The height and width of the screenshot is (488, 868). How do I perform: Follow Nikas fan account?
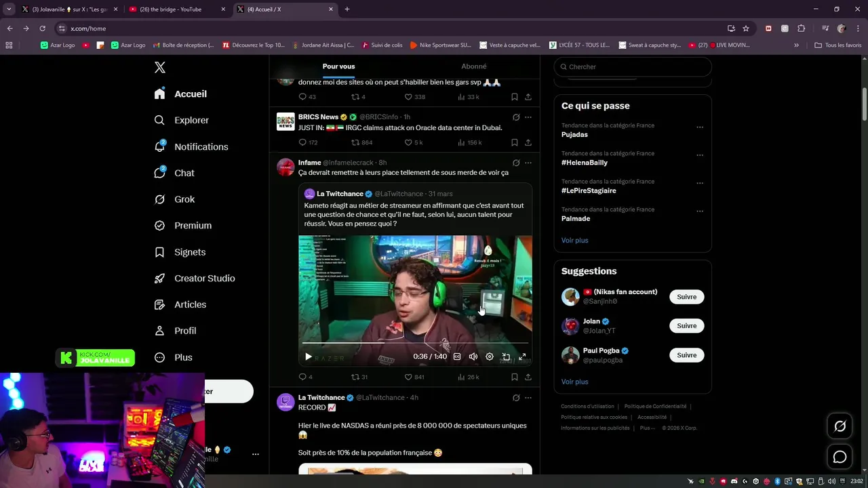tap(686, 297)
